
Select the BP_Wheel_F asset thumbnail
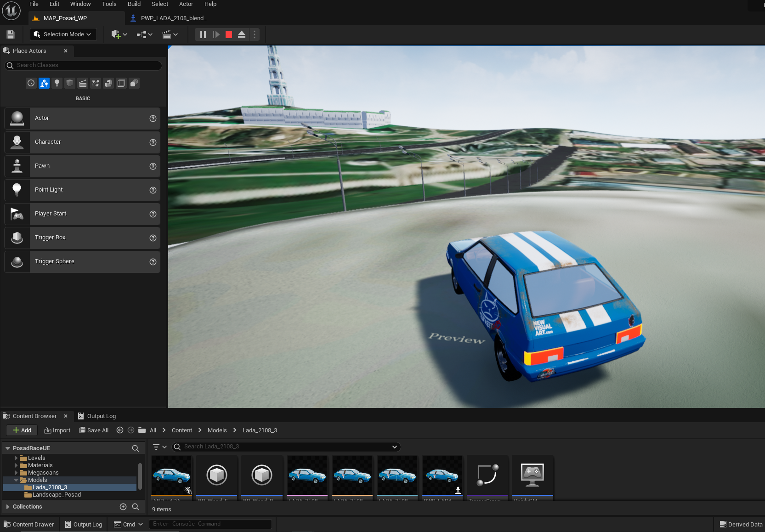coord(217,477)
